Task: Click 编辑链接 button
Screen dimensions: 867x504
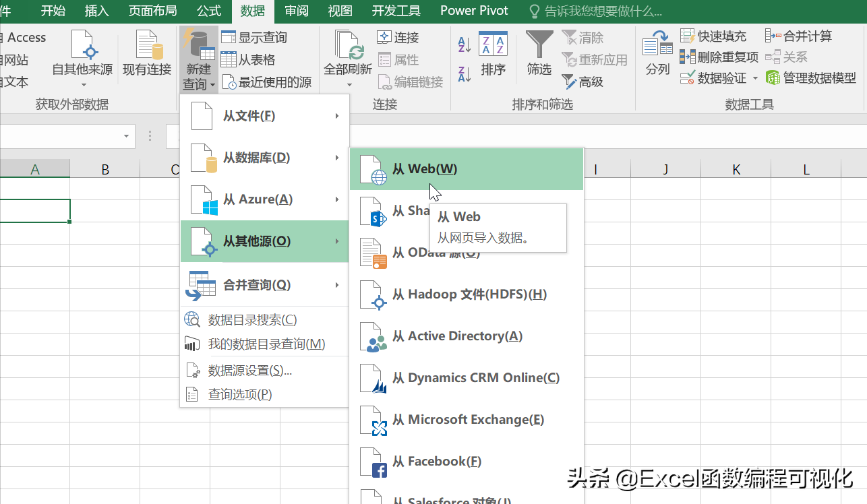Action: [410, 82]
